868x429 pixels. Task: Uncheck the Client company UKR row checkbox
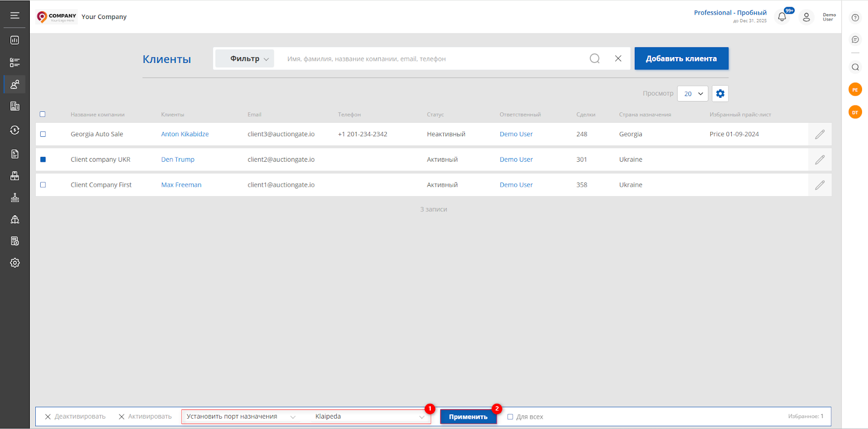(x=43, y=160)
